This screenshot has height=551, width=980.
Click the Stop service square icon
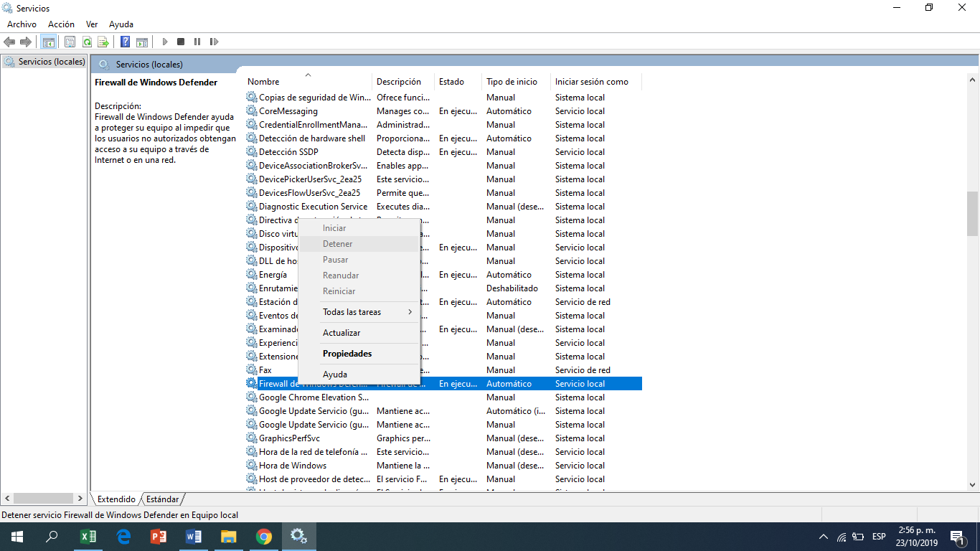point(181,42)
